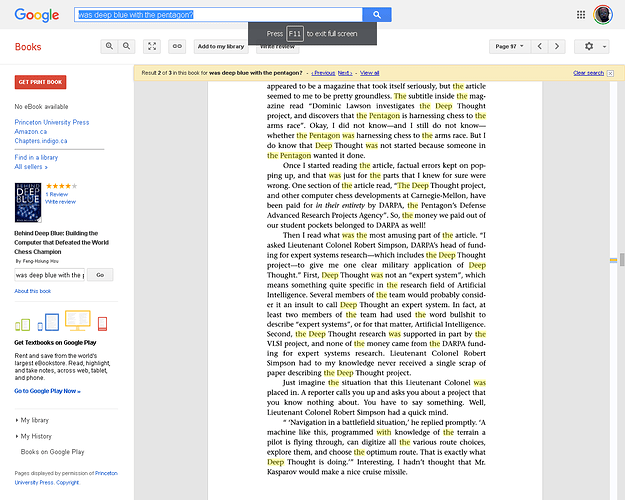The image size is (625, 500).
Task: Open Books on Google Play
Action: click(x=52, y=452)
